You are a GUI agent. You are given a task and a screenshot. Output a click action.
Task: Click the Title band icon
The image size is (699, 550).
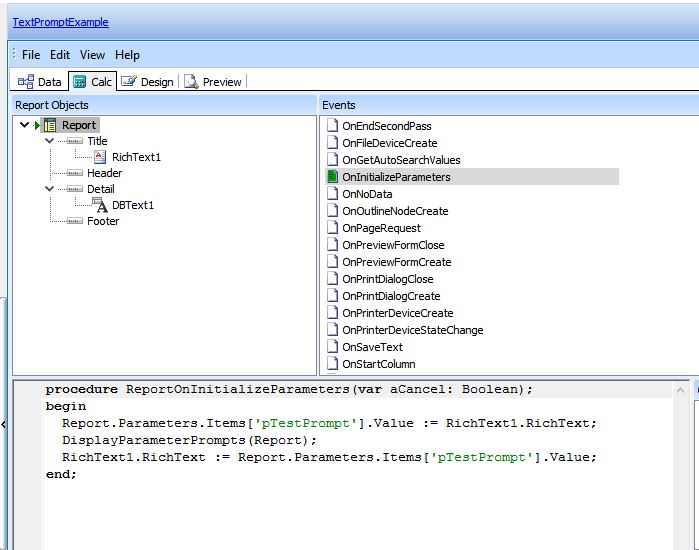75,141
